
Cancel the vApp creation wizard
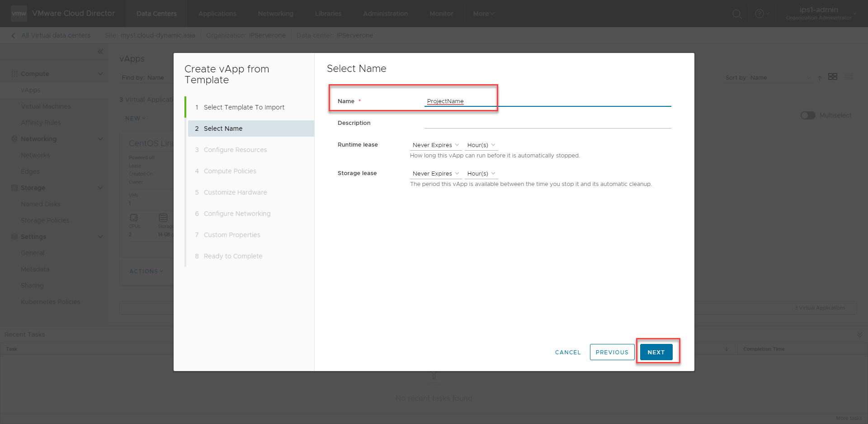point(567,352)
